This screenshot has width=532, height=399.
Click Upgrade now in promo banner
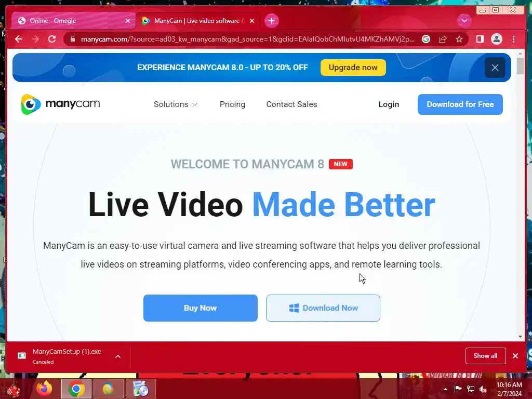tap(353, 68)
